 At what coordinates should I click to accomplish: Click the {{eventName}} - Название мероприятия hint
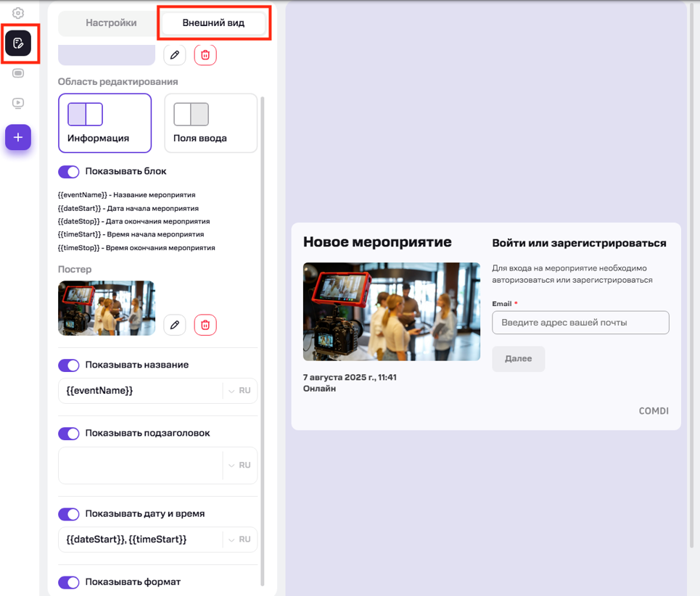point(127,195)
